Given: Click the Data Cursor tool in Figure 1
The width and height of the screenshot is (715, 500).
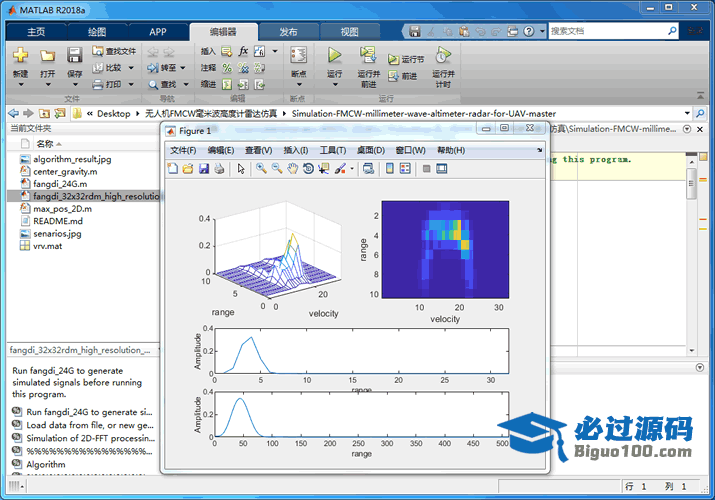Looking at the screenshot, I should click(323, 169).
